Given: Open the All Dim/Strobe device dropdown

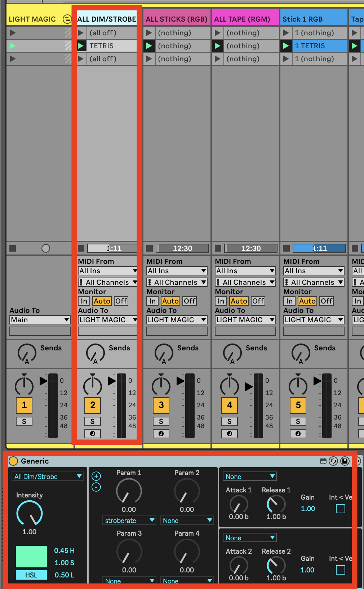Looking at the screenshot, I should point(48,477).
